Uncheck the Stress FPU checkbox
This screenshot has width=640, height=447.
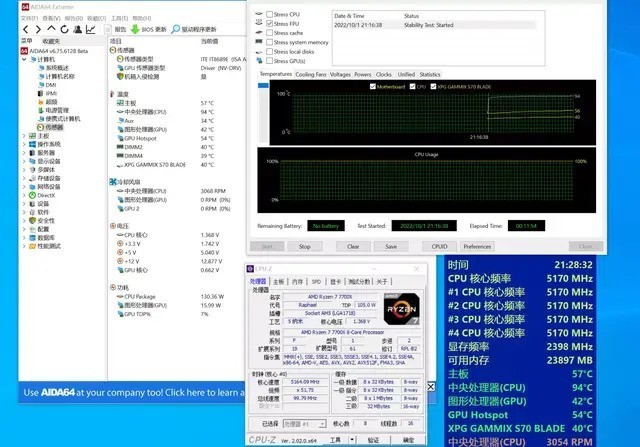(269, 24)
